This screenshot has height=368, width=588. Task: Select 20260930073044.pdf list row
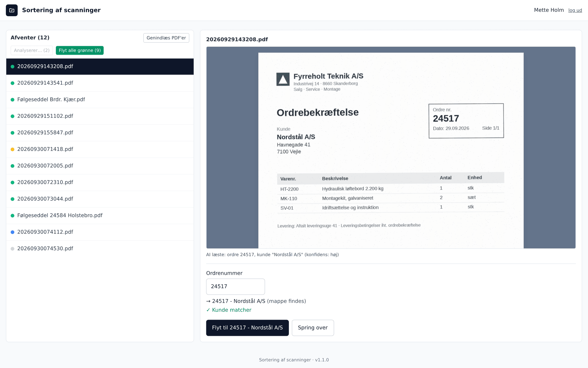pyautogui.click(x=100, y=199)
